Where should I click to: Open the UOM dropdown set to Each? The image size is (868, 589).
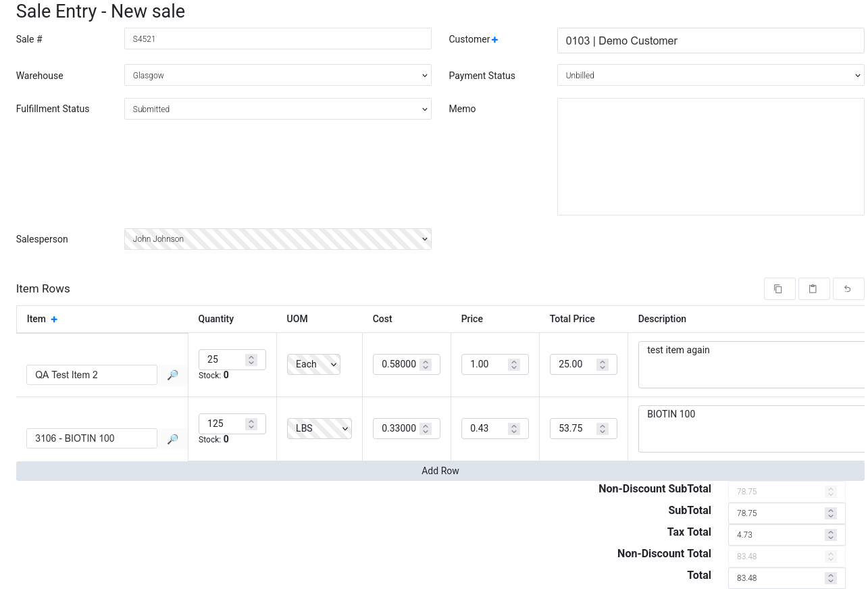(x=313, y=364)
